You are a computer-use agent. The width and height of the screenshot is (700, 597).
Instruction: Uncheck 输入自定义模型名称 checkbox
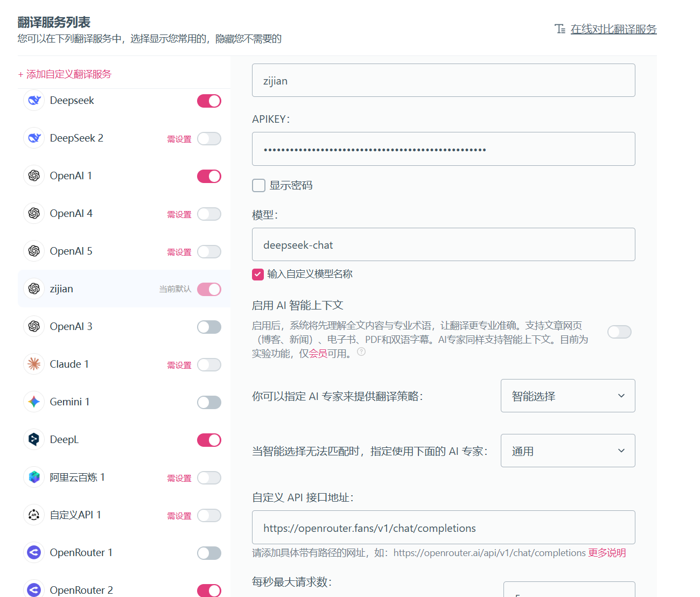click(x=258, y=275)
